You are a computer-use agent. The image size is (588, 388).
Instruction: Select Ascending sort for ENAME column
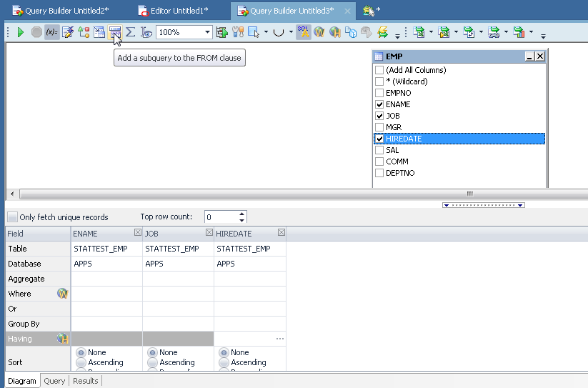tap(81, 363)
